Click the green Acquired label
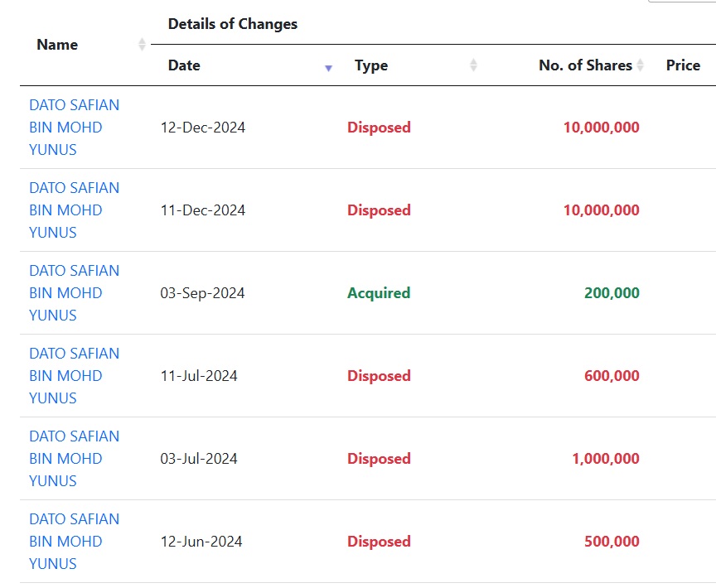 379,293
